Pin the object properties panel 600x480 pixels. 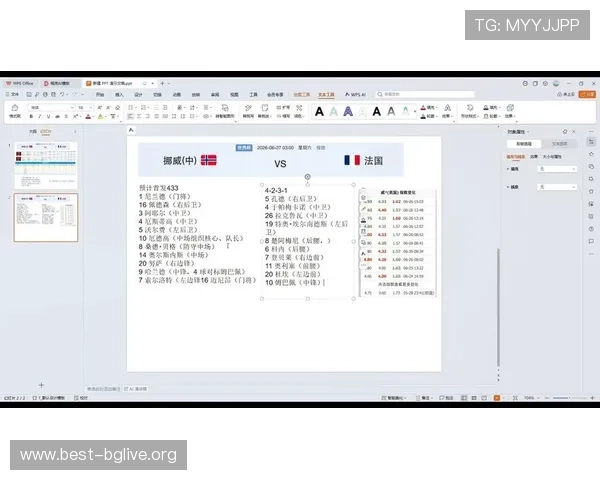coord(565,132)
